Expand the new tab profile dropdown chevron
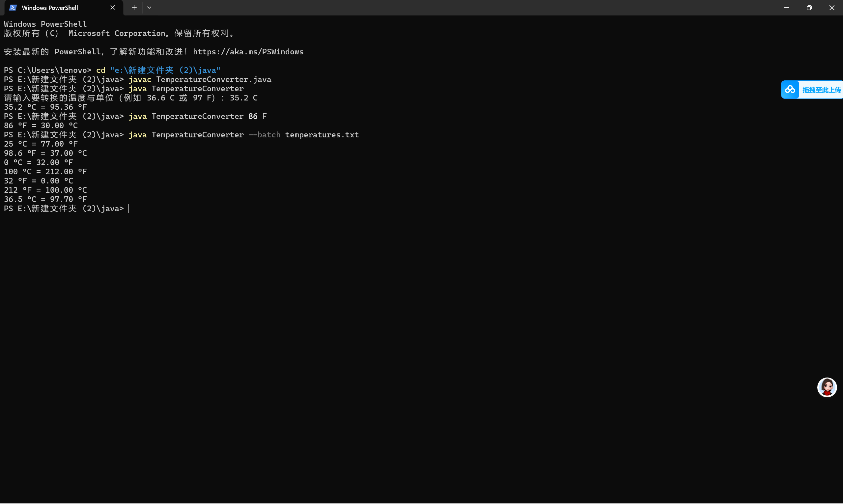Image resolution: width=843 pixels, height=504 pixels. 149,8
